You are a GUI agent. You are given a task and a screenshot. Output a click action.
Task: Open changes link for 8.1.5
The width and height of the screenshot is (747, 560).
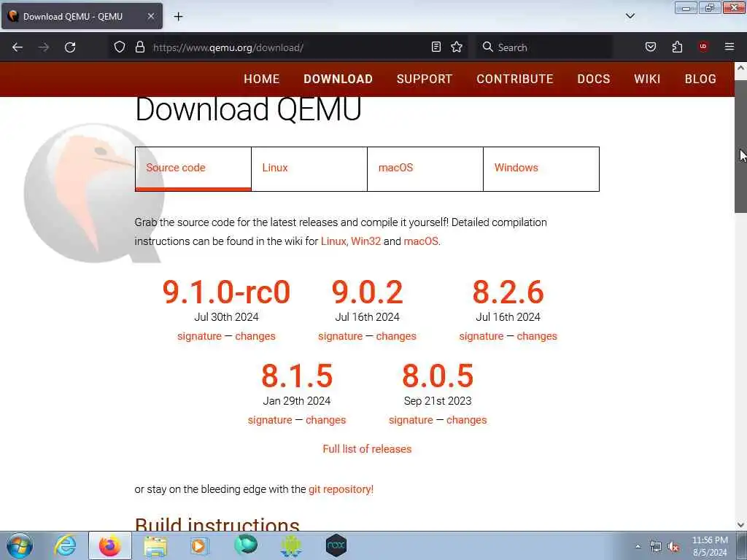(326, 420)
